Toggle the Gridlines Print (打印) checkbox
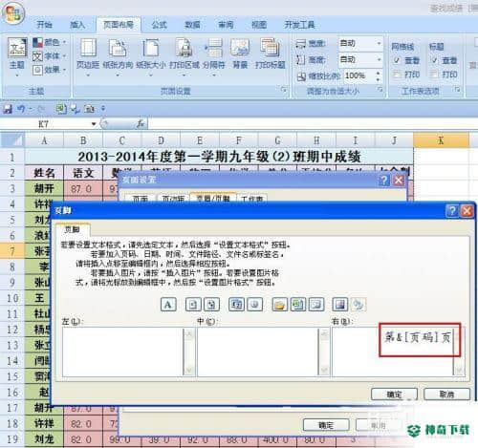The width and height of the screenshot is (478, 448). click(x=397, y=75)
